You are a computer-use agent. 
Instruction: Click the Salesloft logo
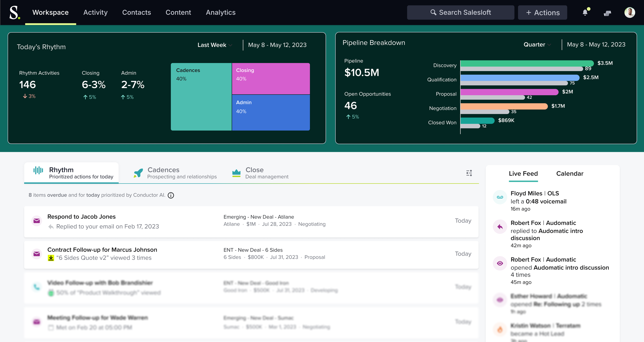coord(15,12)
